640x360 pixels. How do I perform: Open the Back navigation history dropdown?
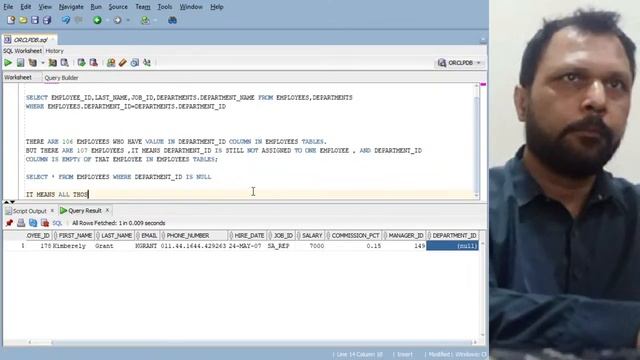pos(107,20)
